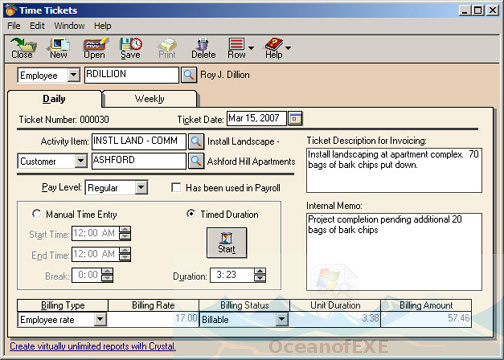Viewport: 504px width, 360px height.
Task: Expand the Pay Level dropdown
Action: point(141,188)
